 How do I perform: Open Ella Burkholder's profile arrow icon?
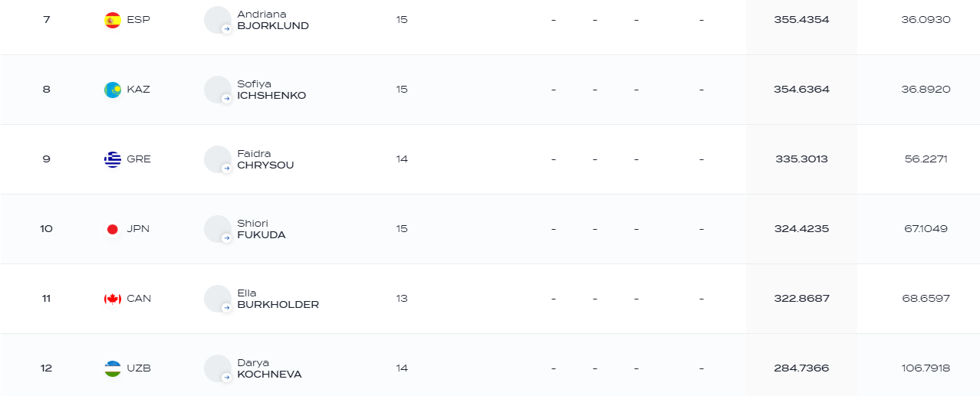[x=226, y=308]
